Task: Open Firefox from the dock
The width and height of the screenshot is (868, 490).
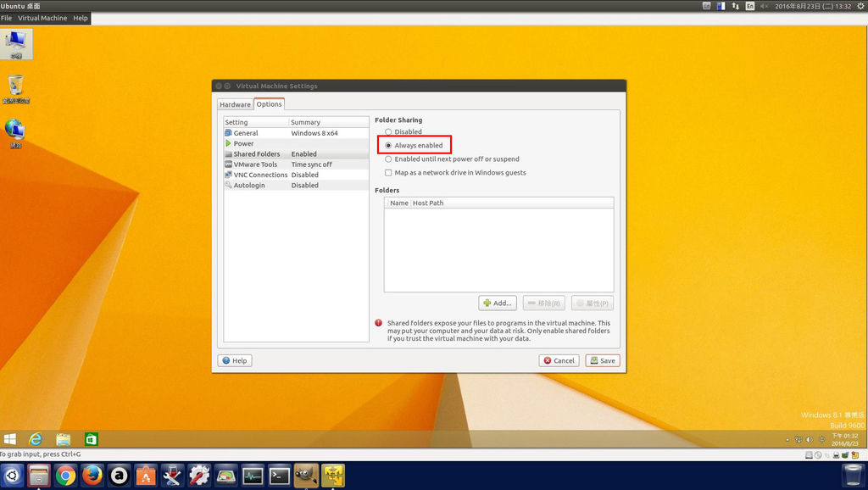Action: [94, 476]
